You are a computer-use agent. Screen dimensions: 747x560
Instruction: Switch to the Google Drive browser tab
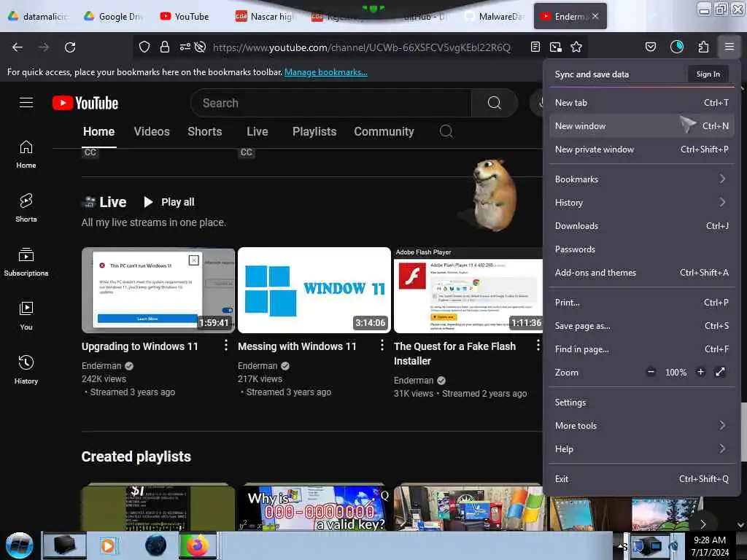coord(113,16)
